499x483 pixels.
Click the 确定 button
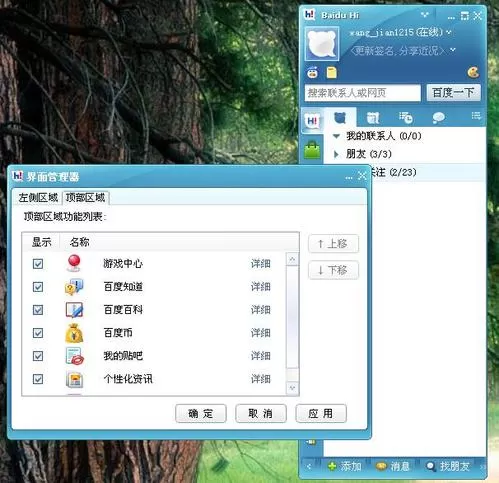point(201,414)
